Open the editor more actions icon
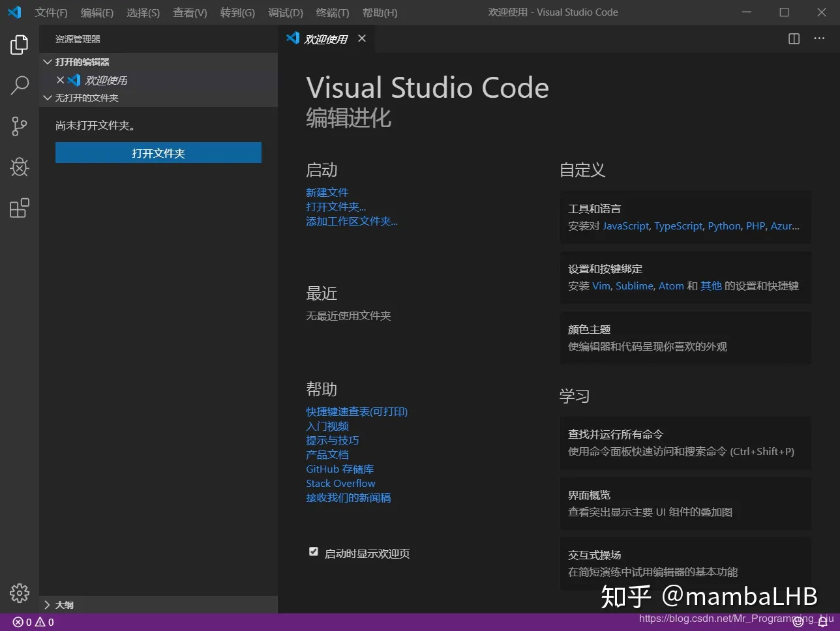Screen dimensions: 840x631 [818, 39]
